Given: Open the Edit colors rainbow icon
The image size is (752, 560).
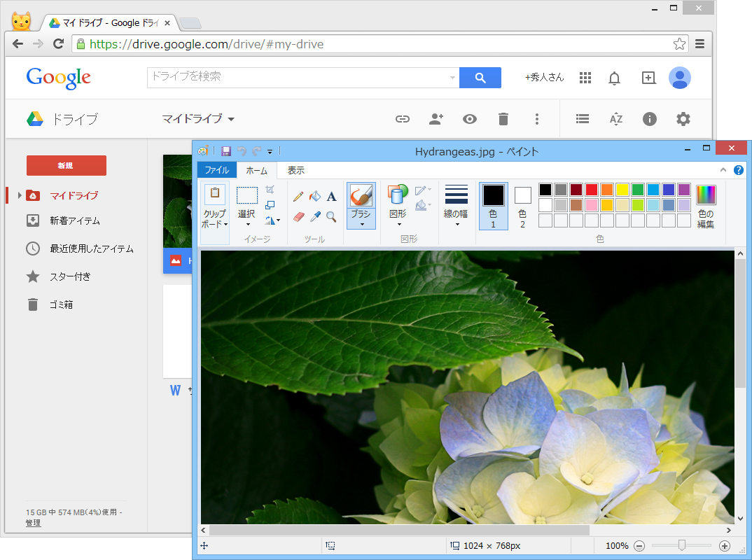Looking at the screenshot, I should pyautogui.click(x=706, y=195).
